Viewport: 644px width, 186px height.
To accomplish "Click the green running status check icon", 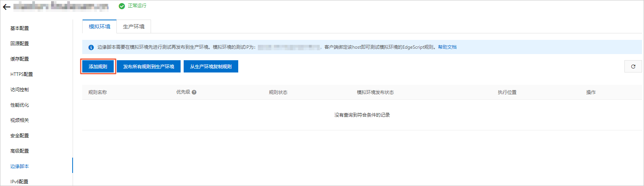I will (x=122, y=6).
